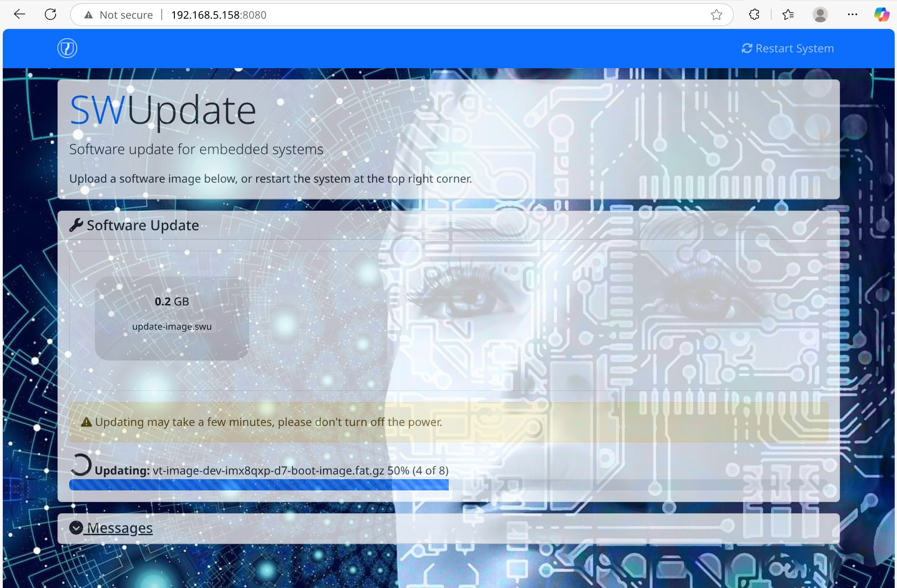The width and height of the screenshot is (897, 588).
Task: Open the favorites list icon
Action: click(788, 15)
